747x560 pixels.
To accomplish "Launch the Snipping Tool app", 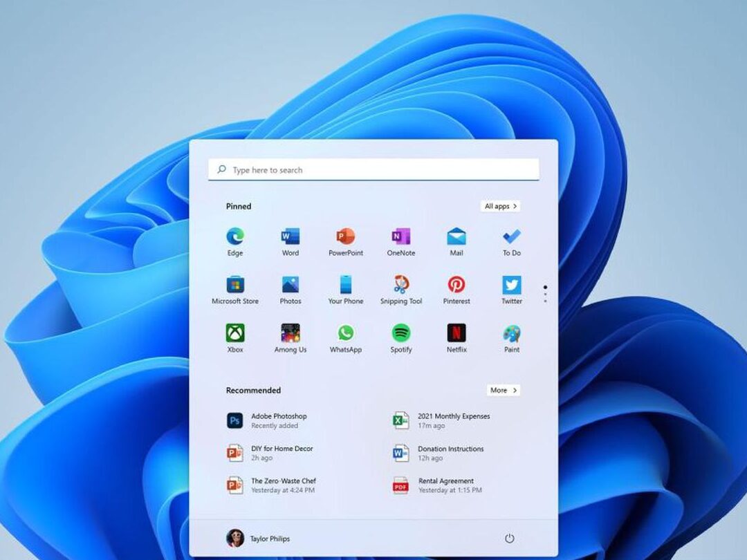I will pos(401,286).
